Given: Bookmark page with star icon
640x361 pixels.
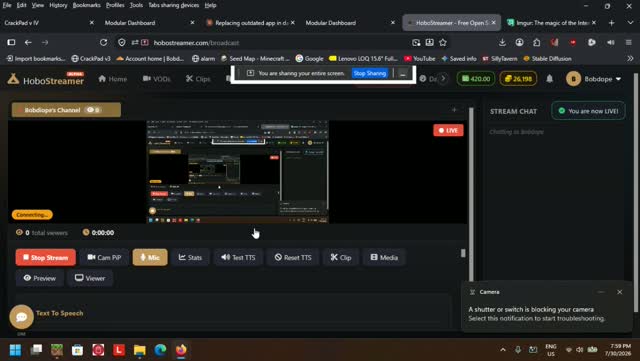Looking at the screenshot, I should tap(443, 42).
